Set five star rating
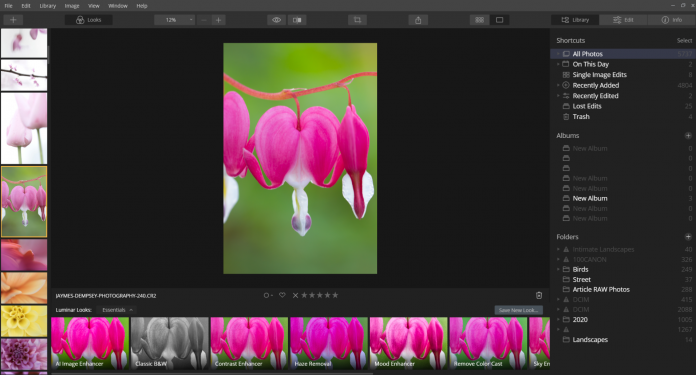Image resolution: width=696 pixels, height=375 pixels. pyautogui.click(x=335, y=295)
